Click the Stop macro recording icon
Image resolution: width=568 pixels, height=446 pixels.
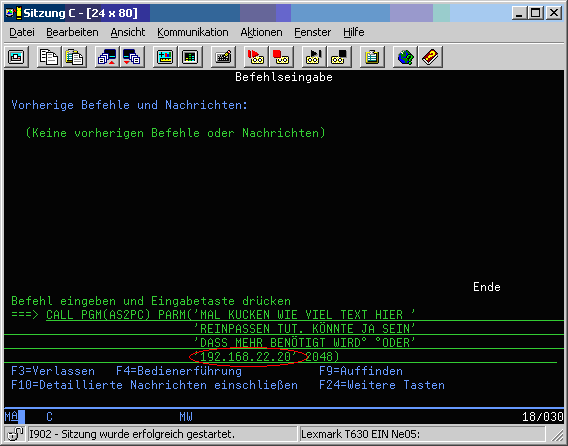(281, 57)
